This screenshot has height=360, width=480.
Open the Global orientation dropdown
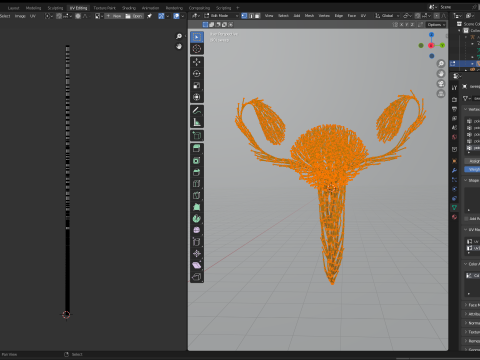(387, 16)
